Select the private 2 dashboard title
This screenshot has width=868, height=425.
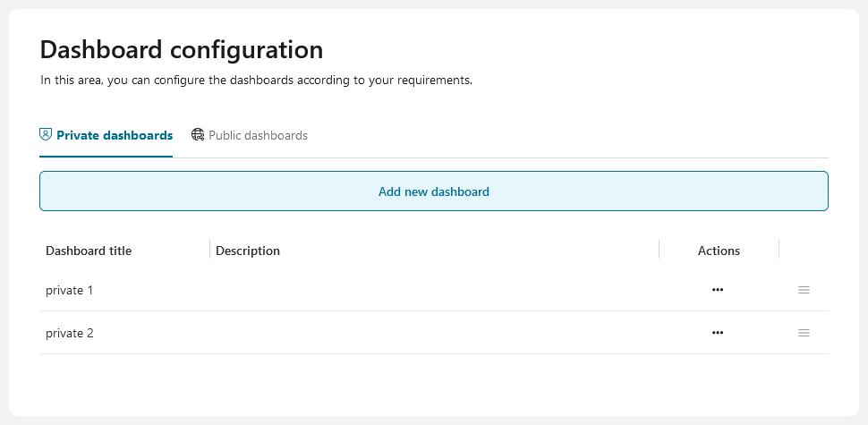point(70,334)
